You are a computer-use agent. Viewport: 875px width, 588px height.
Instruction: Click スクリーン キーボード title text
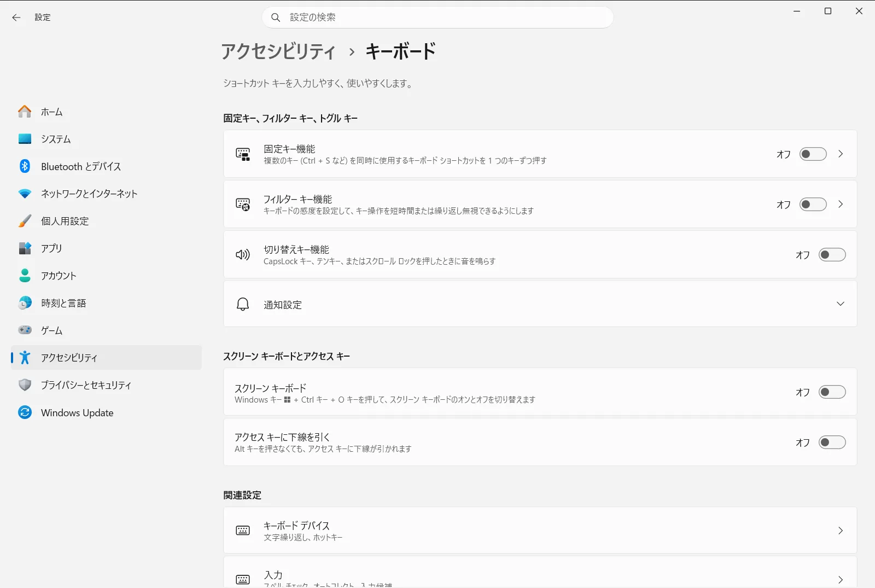click(270, 388)
